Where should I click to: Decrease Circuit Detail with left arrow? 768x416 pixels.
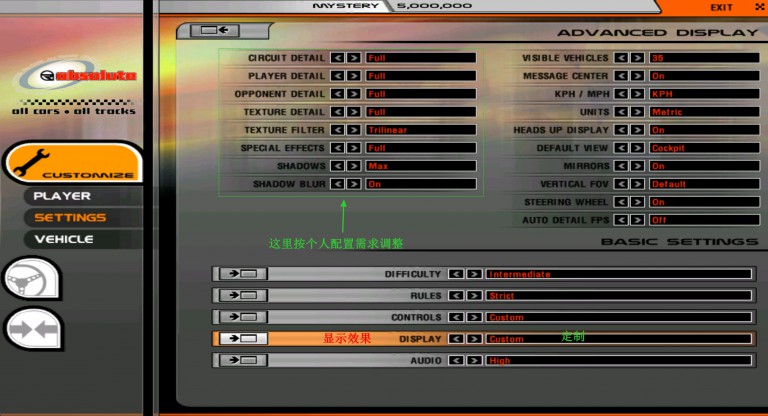click(337, 58)
